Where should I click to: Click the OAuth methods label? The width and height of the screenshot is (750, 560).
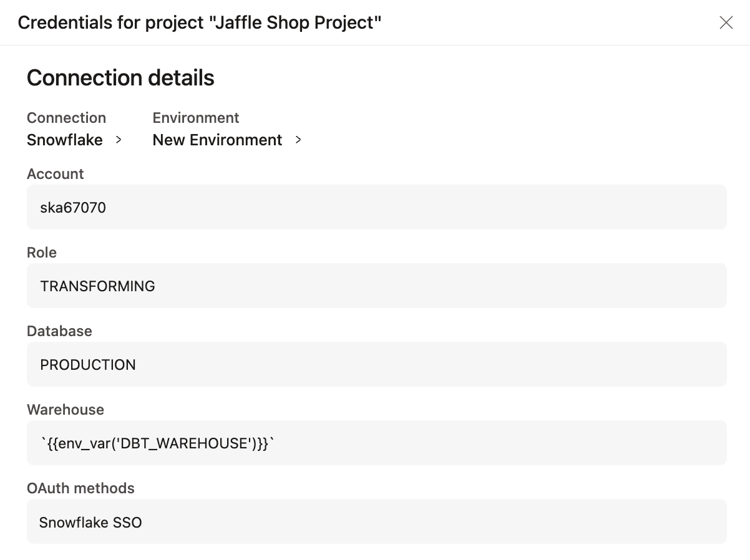pos(80,488)
